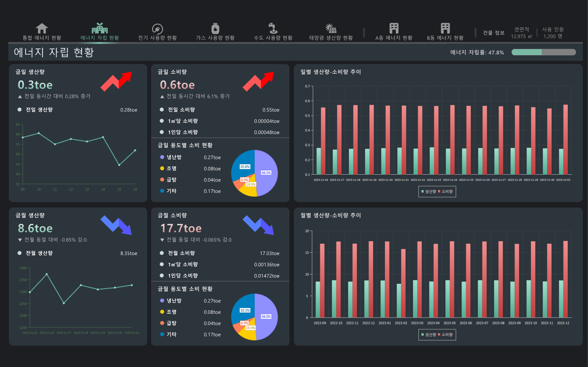Open the A동 에너지 현황 building icon
This screenshot has width=588, height=367.
[394, 28]
